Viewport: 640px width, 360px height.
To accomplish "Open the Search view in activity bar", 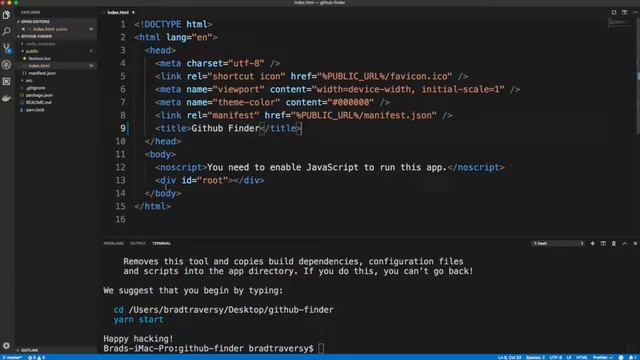I will (6, 31).
